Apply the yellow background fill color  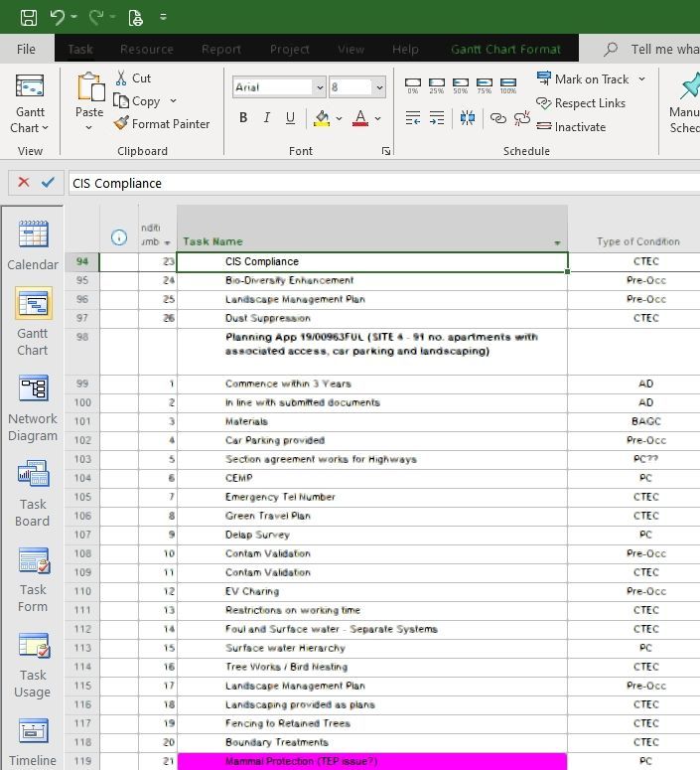[322, 118]
